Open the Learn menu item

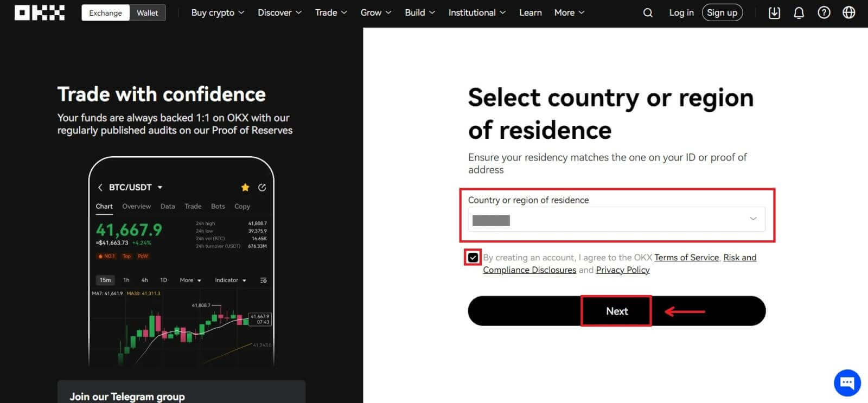530,12
